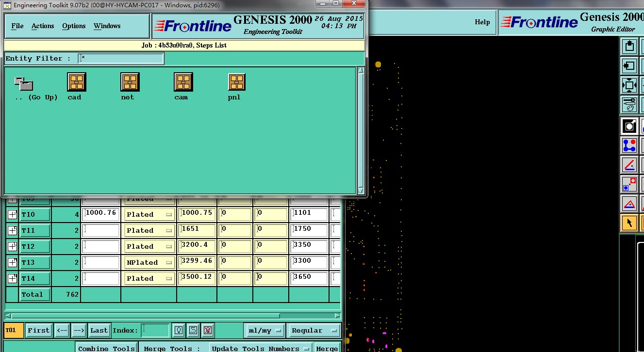644x352 pixels.
Task: Open T10 Plated type dropdown
Action: point(149,214)
